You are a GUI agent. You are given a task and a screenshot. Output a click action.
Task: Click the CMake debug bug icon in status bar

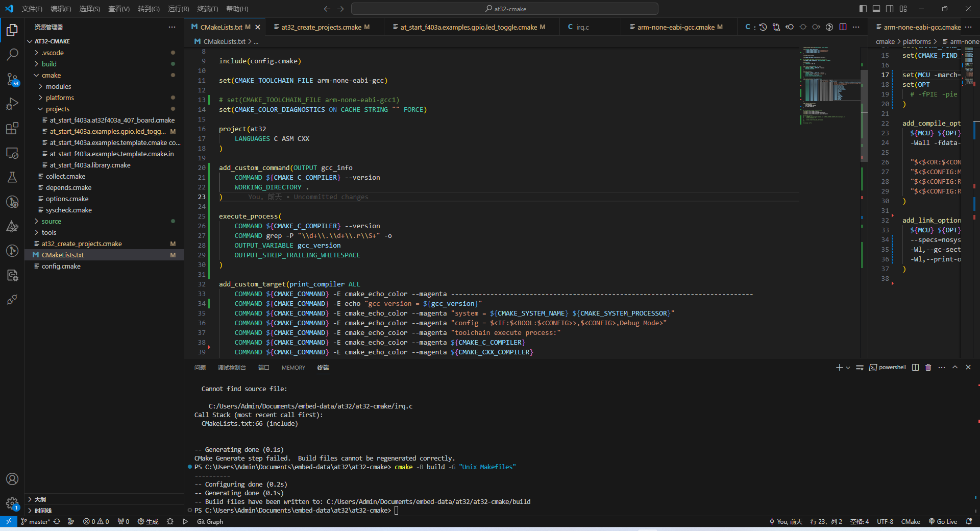(x=170, y=522)
